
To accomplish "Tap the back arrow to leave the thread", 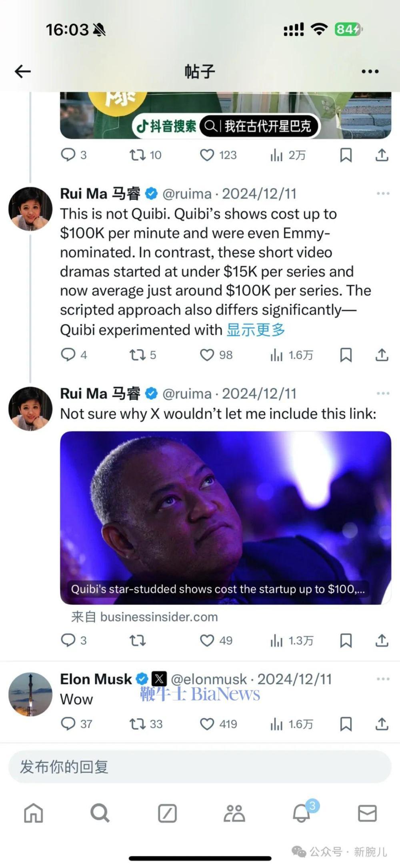I will (23, 71).
